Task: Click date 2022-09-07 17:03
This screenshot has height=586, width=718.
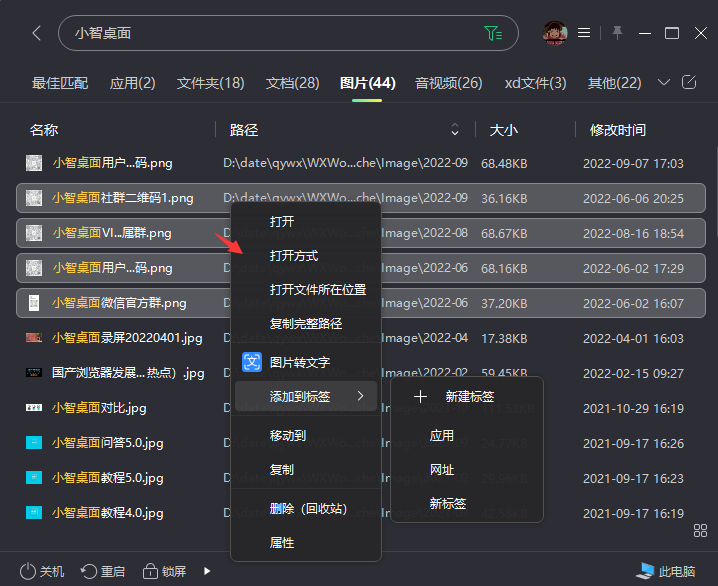Action: pos(633,163)
